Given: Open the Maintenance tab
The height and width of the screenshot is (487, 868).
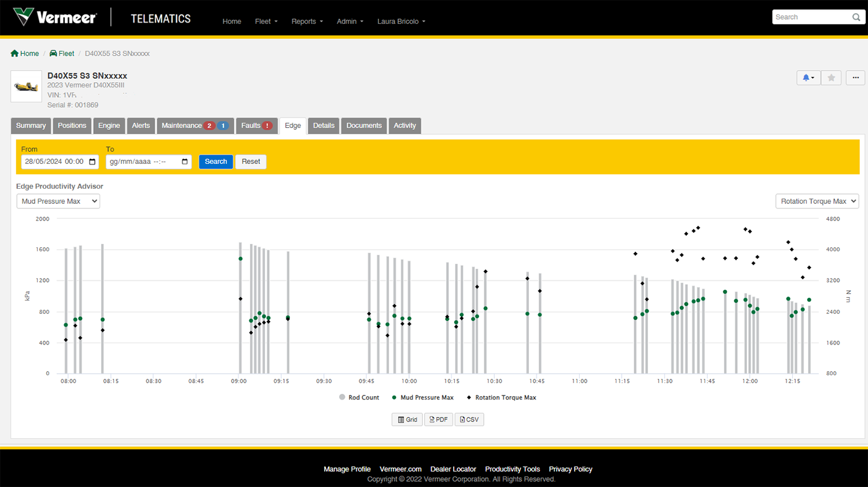Looking at the screenshot, I should point(195,126).
